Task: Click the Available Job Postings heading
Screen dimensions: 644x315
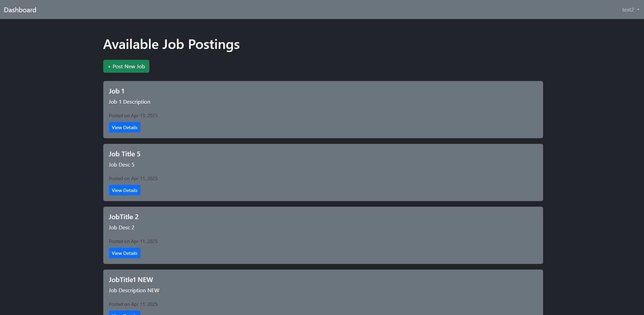Action: (x=171, y=45)
